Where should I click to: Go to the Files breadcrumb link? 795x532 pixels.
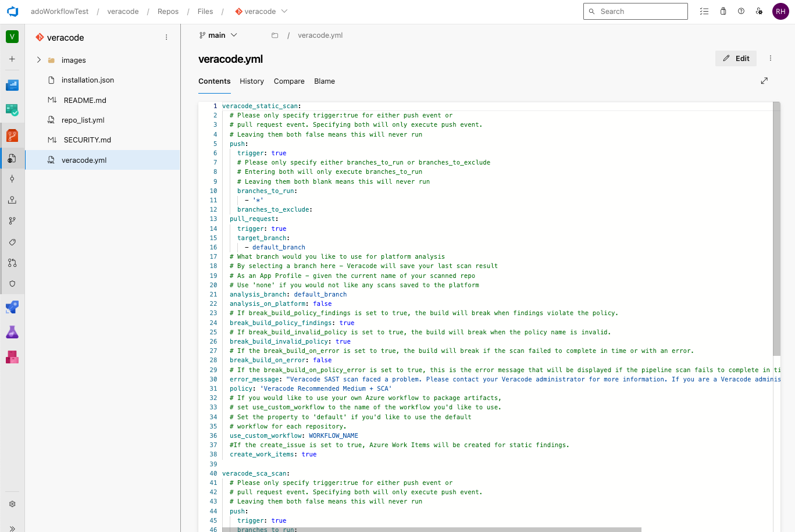205,12
